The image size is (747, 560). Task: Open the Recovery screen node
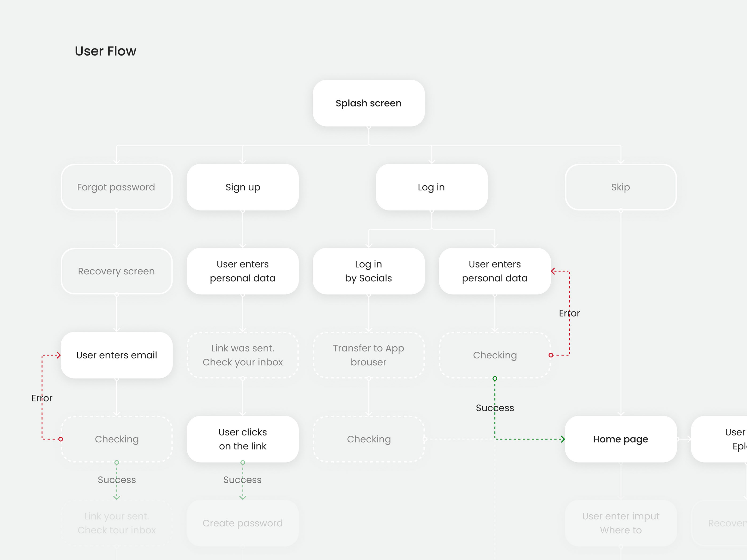pyautogui.click(x=117, y=271)
